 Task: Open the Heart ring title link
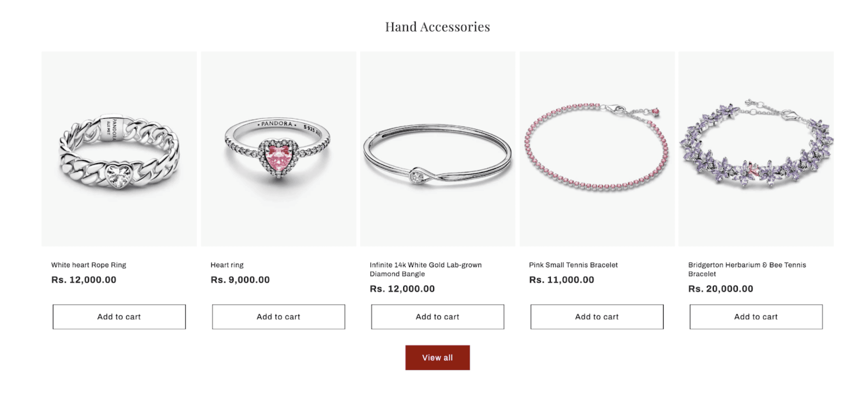[227, 265]
